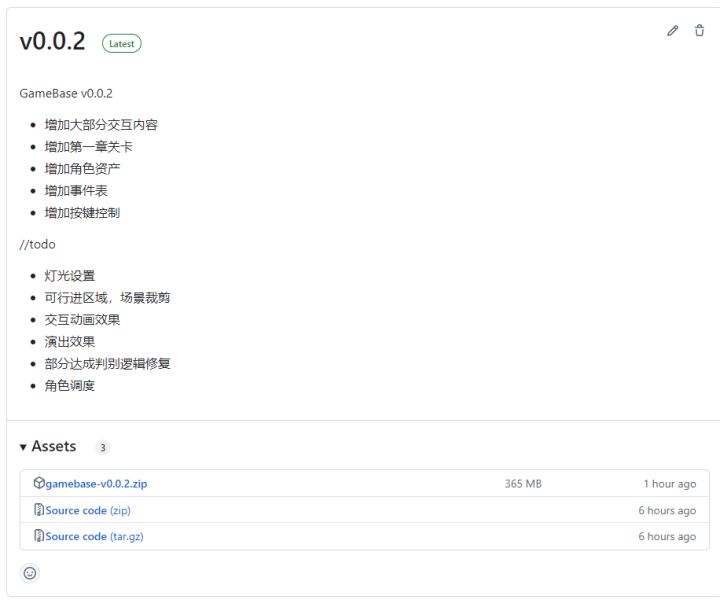This screenshot has height=607, width=720.
Task: Click file icon beside Source code (zip)
Action: point(39,510)
